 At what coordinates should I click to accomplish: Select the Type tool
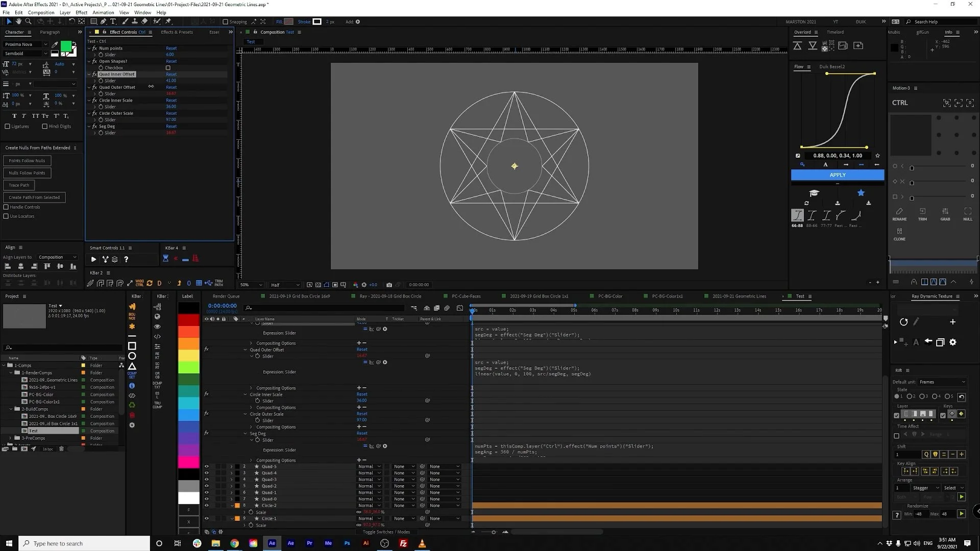(x=113, y=21)
